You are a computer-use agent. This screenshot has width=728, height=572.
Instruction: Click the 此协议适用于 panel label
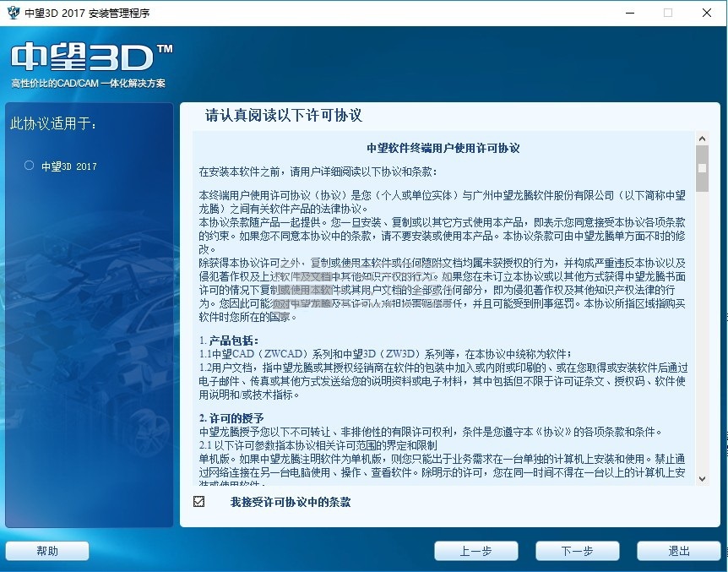(52, 123)
